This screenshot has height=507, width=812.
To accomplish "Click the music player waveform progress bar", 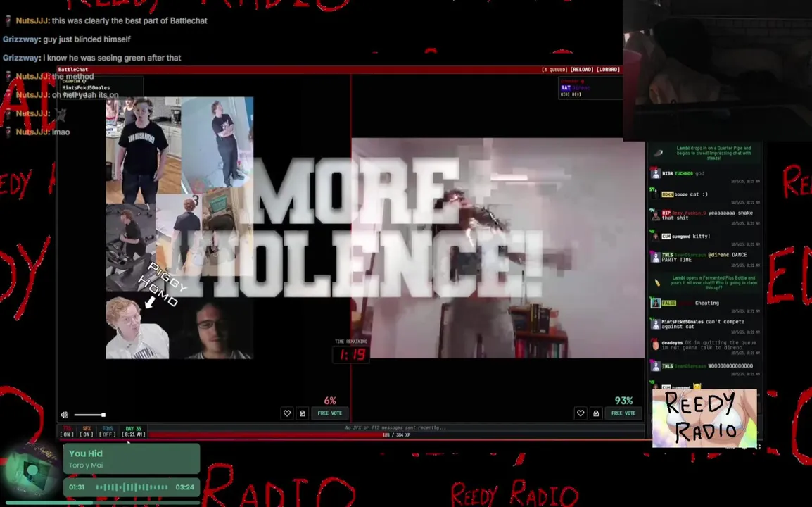I will 132,487.
